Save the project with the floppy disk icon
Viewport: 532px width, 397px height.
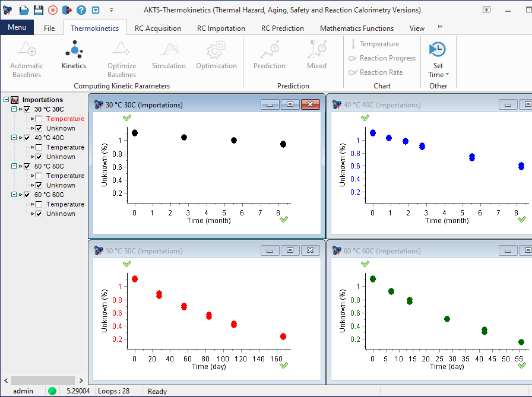click(38, 9)
